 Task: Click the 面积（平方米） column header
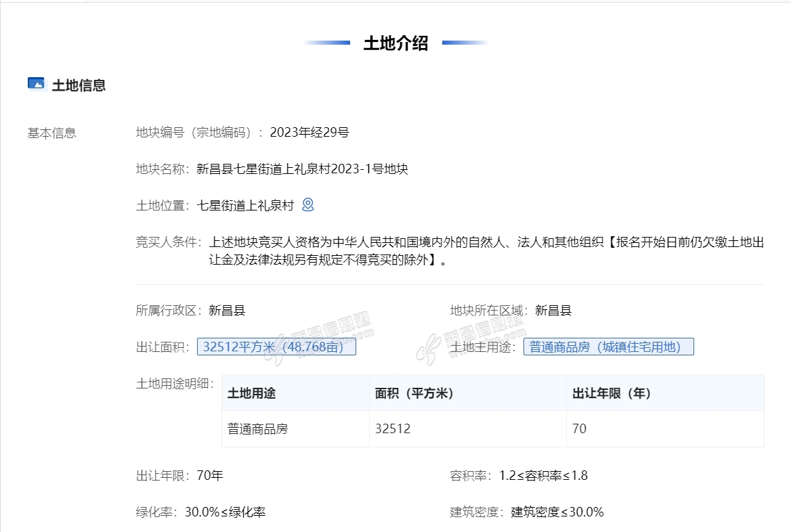point(414,393)
